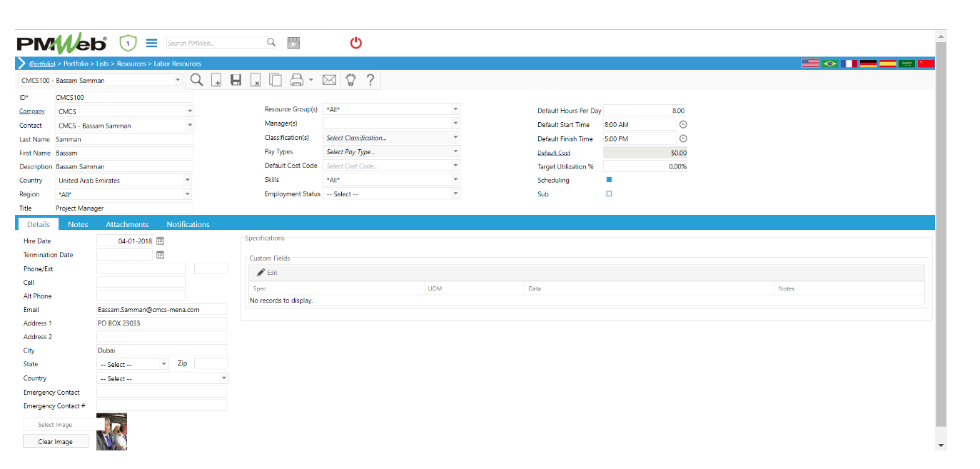Open the Select Pay Type dropdown
The image size is (980, 469).
(455, 151)
